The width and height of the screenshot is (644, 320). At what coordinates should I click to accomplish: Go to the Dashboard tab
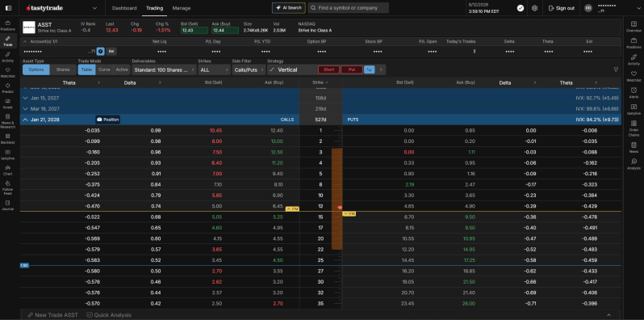coord(124,8)
